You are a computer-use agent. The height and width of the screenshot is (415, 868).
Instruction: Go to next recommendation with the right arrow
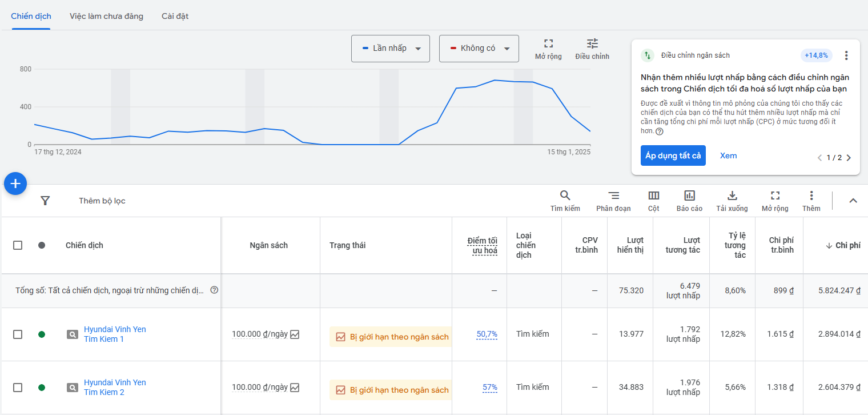coord(849,158)
